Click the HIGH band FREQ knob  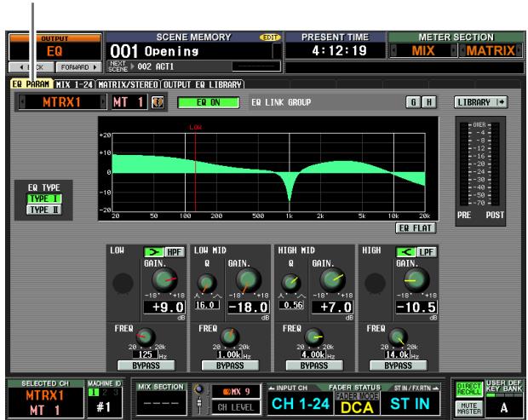click(x=398, y=337)
